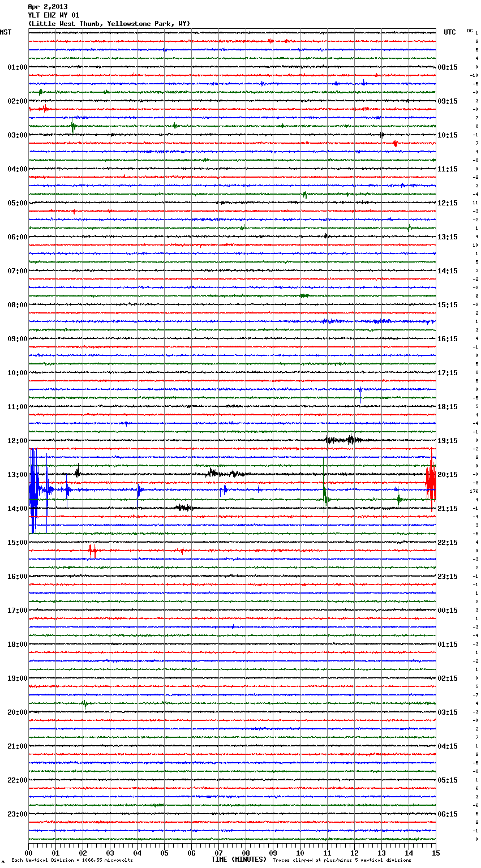Click the bottom axis minute tick '00'
Viewport: 481px width, 868px height.
pos(28,853)
